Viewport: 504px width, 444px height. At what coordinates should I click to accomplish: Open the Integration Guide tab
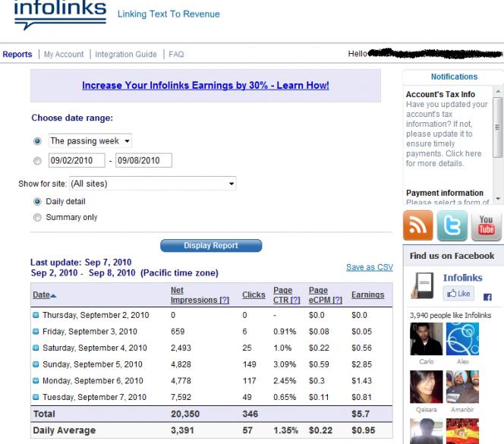126,55
